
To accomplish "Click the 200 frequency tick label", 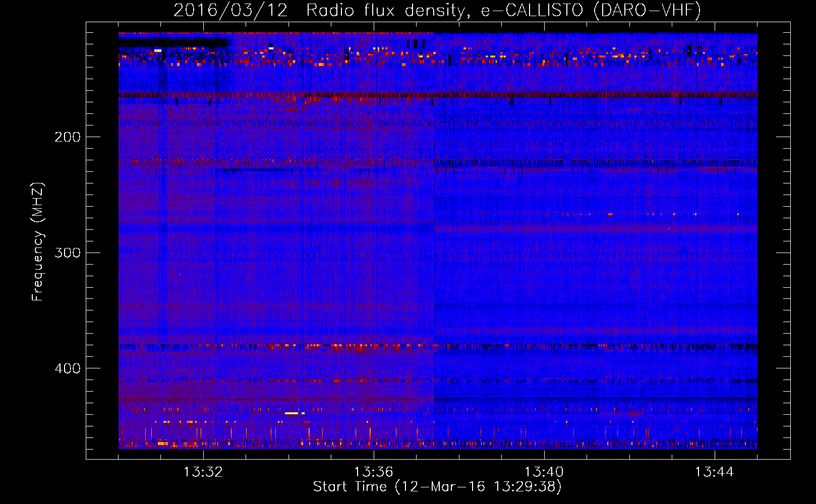I will (68, 137).
